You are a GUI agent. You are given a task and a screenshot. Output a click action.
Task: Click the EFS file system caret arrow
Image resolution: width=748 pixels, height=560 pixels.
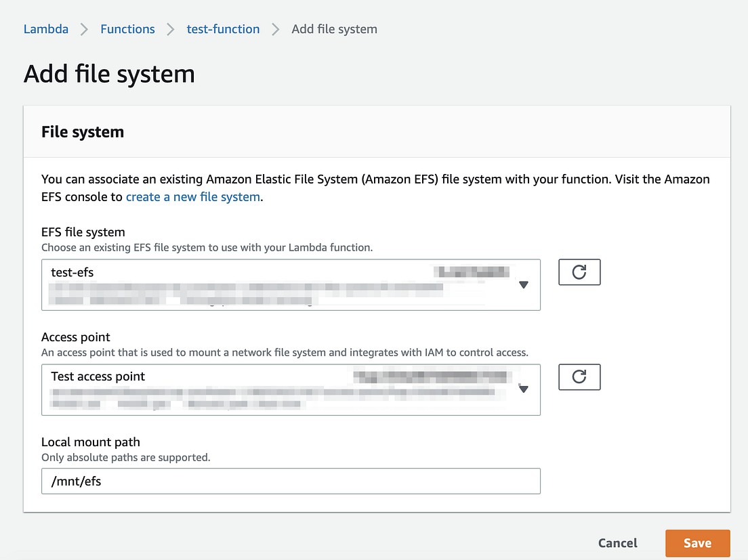524,285
